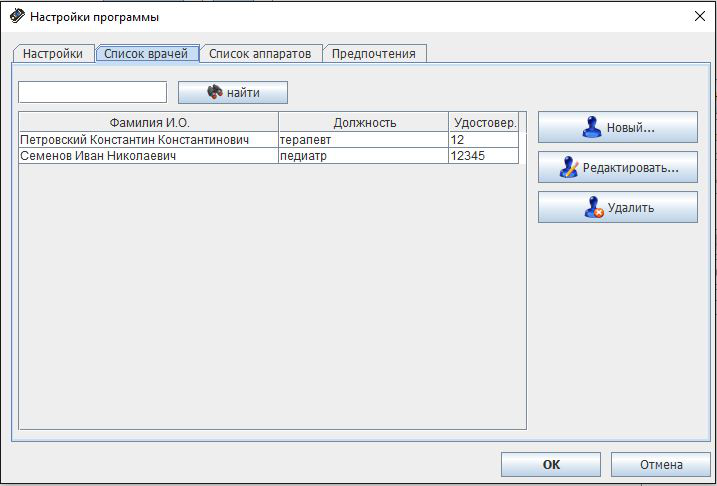Click the blue person icon for new doctor

[592, 127]
